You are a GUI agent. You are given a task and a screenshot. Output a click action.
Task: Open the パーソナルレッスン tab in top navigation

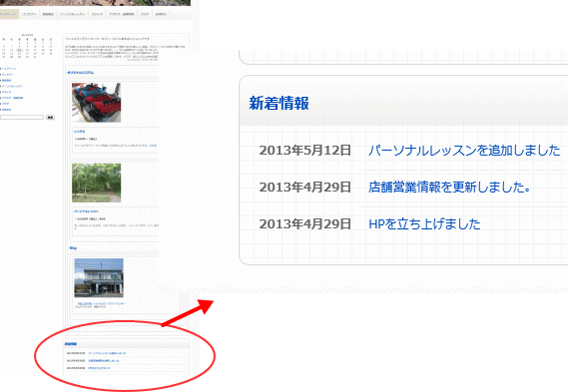coord(73,14)
